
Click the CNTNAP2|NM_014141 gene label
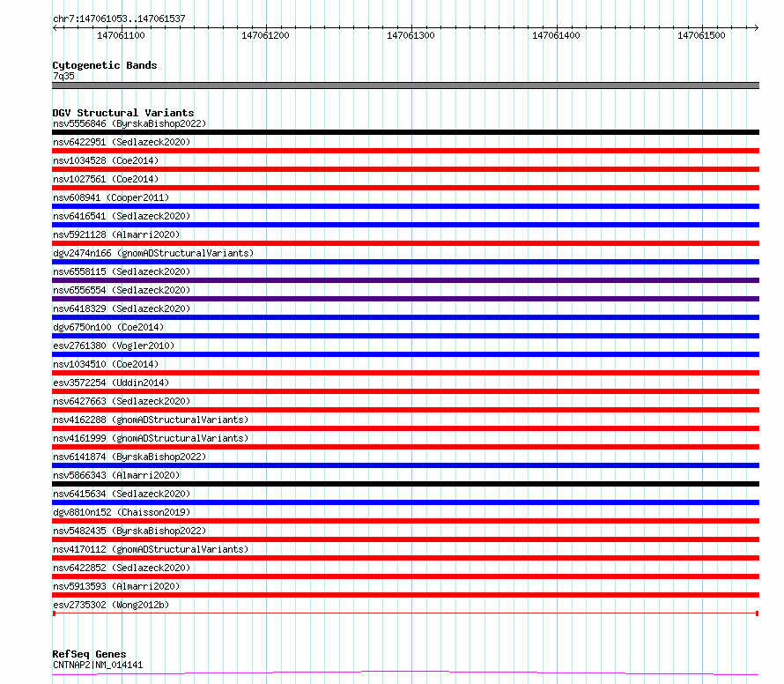[x=98, y=665]
